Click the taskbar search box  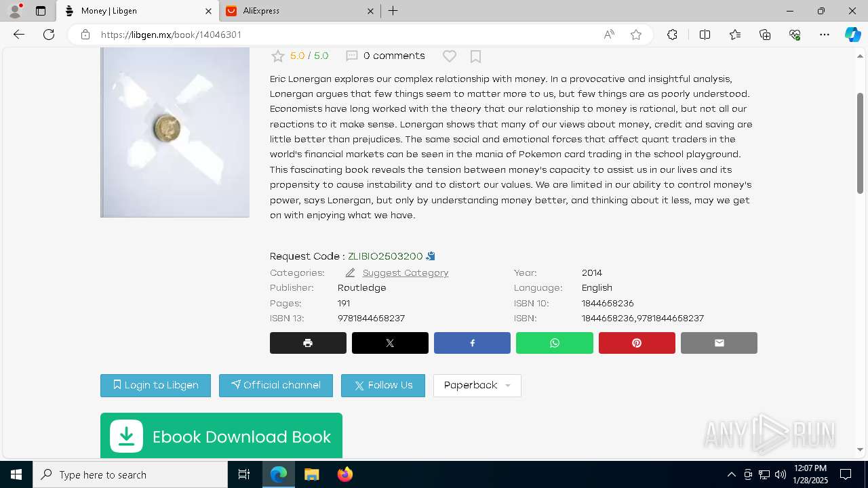point(130,474)
